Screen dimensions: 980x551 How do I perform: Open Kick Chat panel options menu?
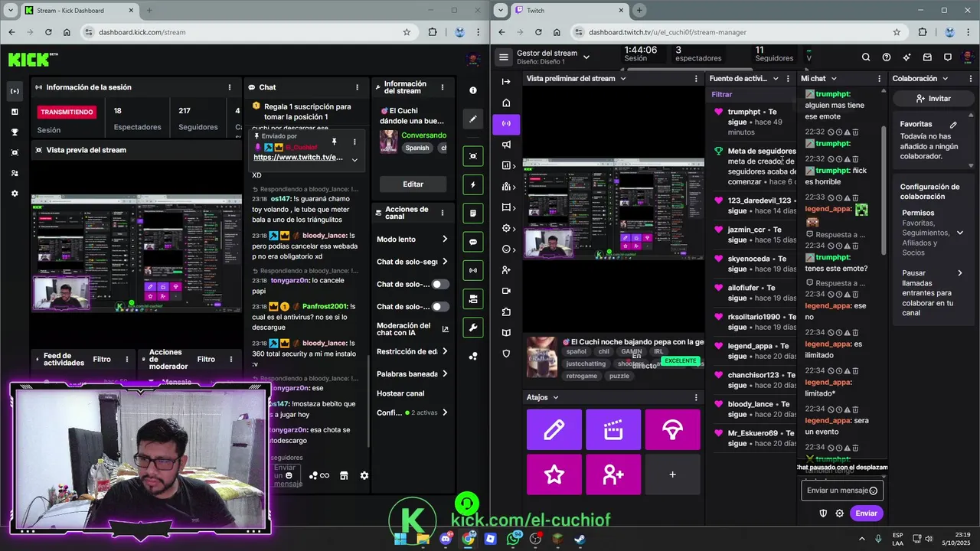[357, 87]
